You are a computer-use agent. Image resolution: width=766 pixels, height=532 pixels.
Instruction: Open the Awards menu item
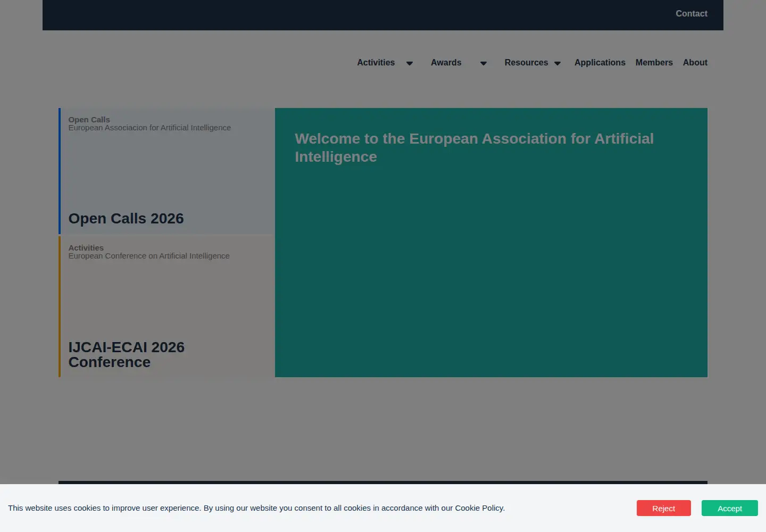pyautogui.click(x=446, y=63)
